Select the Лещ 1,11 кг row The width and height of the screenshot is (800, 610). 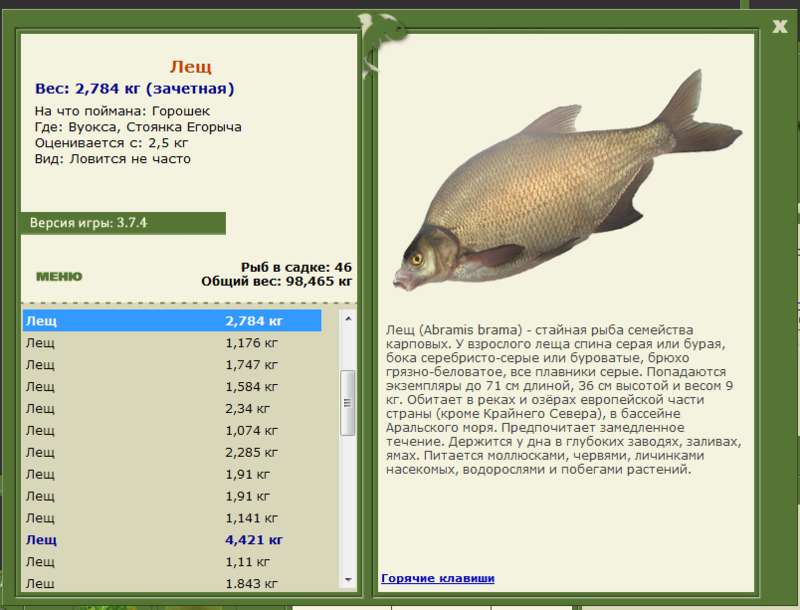pos(172,562)
